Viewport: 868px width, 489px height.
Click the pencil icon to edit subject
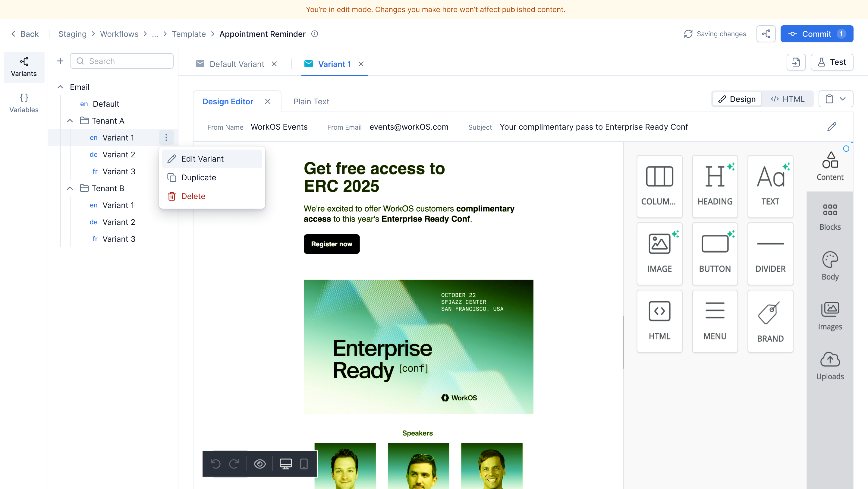(831, 127)
